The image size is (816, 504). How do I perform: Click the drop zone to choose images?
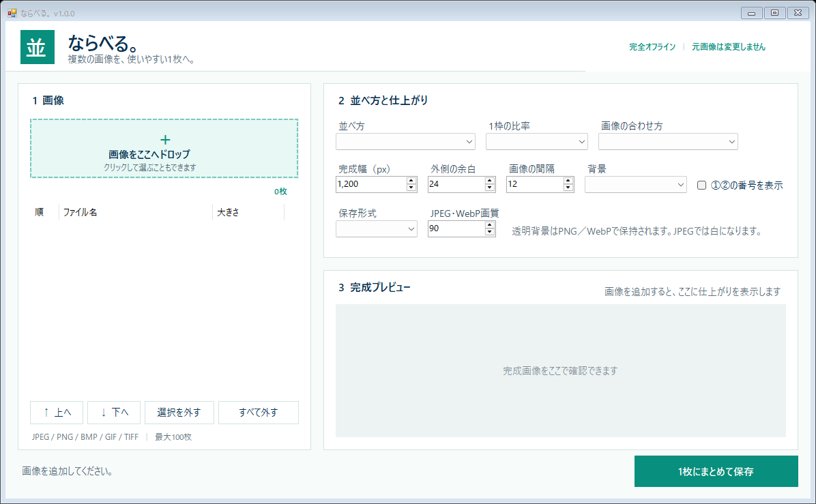pos(164,148)
